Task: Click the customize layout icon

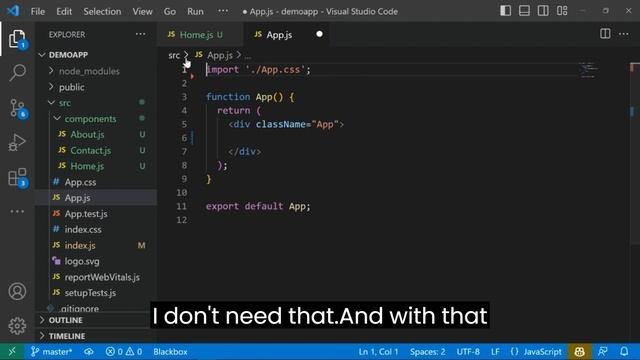Action: [x=562, y=11]
